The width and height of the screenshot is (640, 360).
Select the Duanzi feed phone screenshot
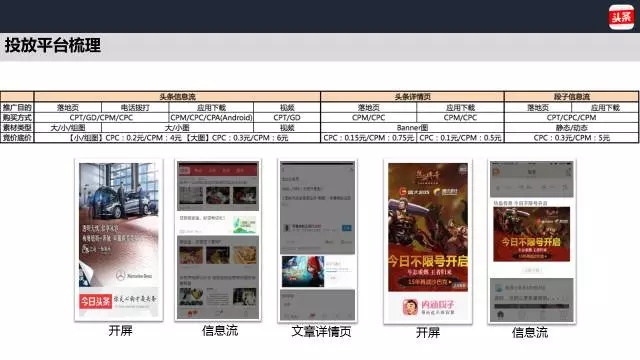532,242
